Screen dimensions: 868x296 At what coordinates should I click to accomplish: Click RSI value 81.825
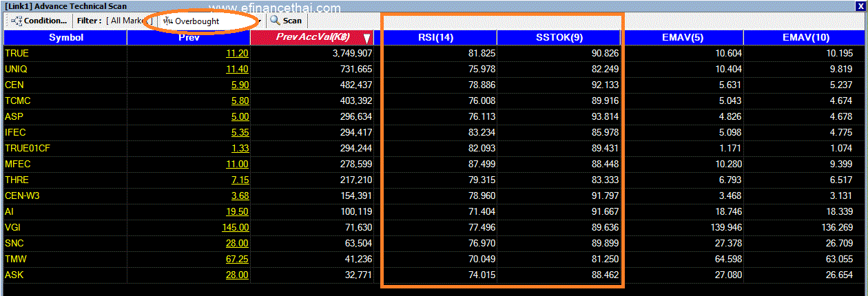[482, 53]
